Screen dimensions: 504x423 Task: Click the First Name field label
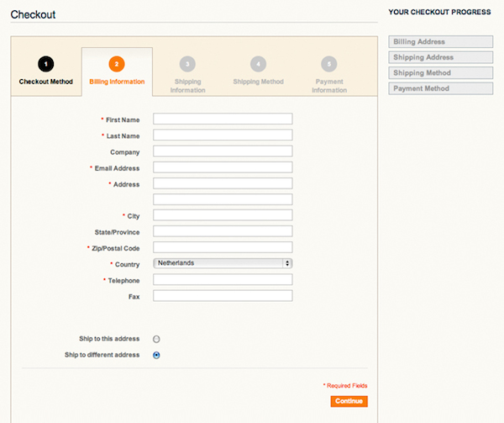pos(123,120)
